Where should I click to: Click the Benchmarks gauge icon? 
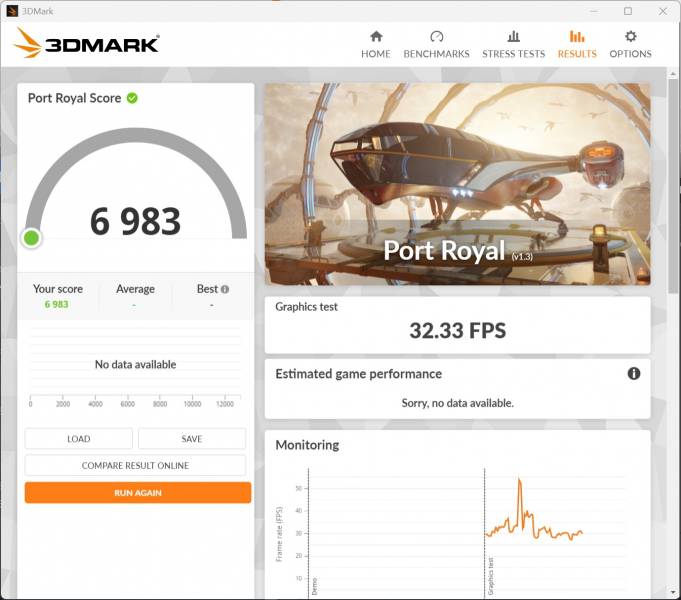tap(436, 36)
